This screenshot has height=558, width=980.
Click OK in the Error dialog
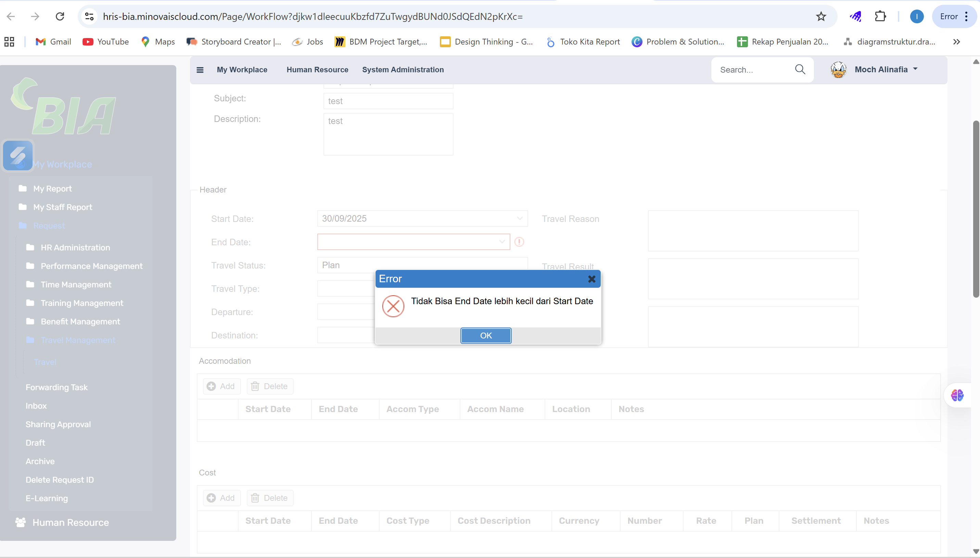pos(486,335)
